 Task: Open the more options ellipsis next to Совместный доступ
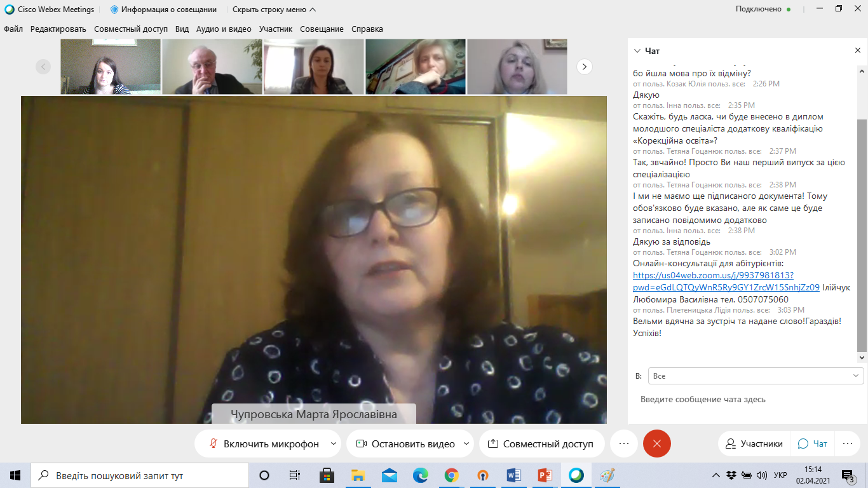[x=623, y=444]
